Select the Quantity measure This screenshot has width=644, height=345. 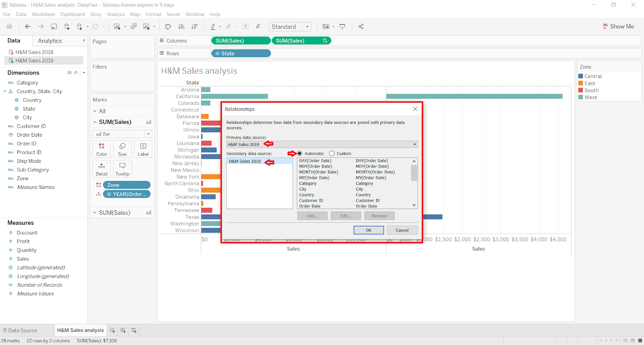point(27,250)
